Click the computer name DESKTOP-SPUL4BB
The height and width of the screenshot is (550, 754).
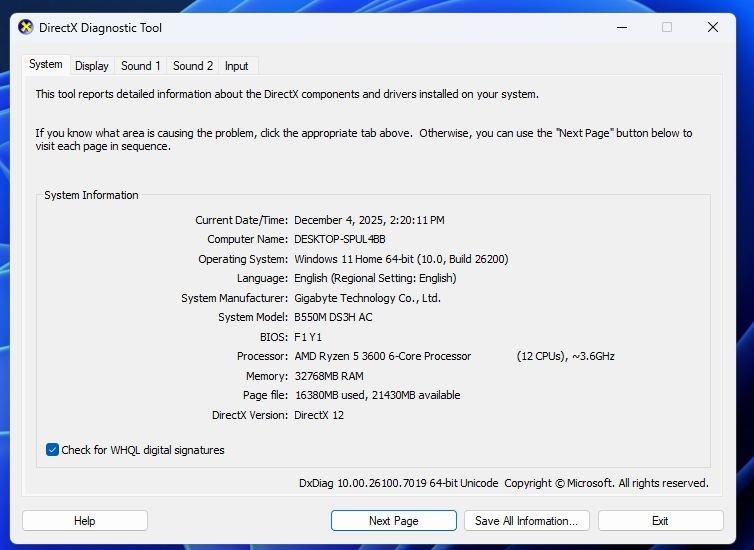click(340, 239)
